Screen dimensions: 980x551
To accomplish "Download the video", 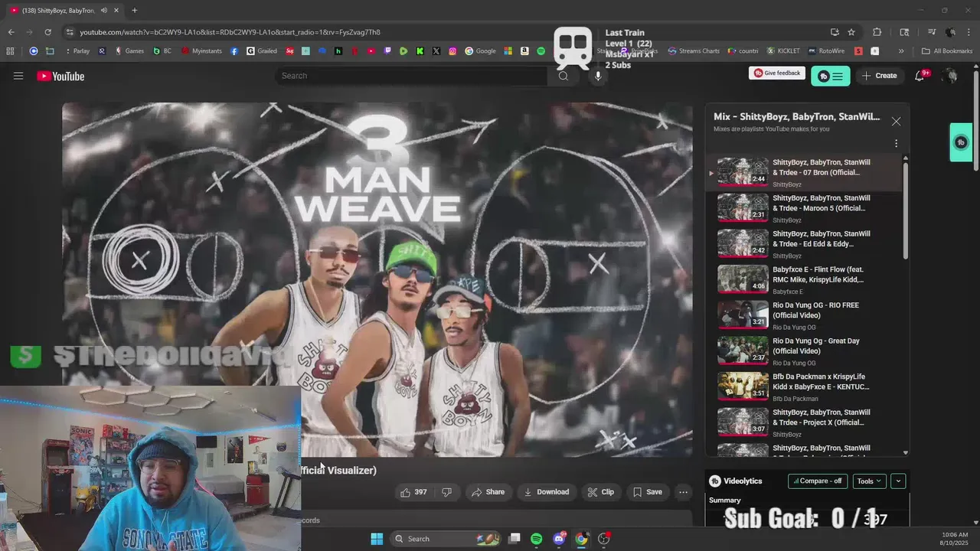I will [x=546, y=492].
